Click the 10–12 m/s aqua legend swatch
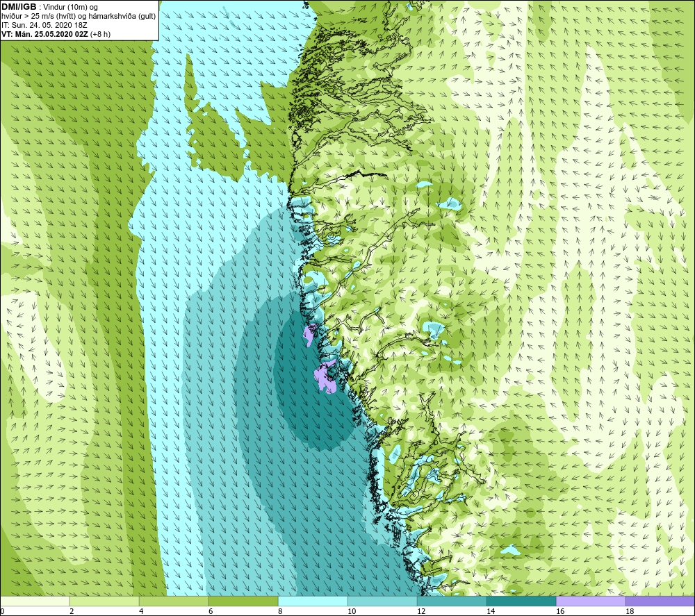This screenshot has height=616, width=695. pyautogui.click(x=382, y=601)
